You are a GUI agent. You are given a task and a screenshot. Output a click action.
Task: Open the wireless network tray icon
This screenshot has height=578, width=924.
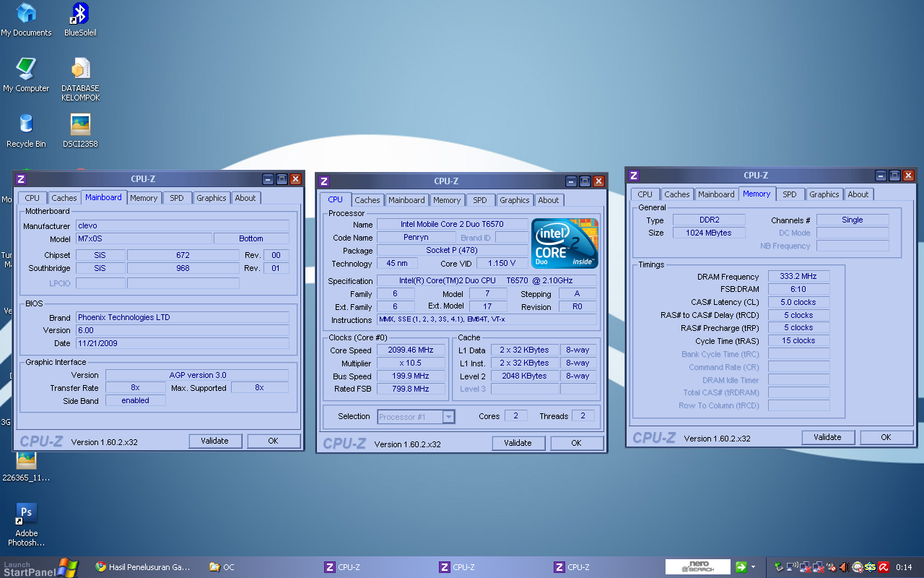[x=792, y=567]
